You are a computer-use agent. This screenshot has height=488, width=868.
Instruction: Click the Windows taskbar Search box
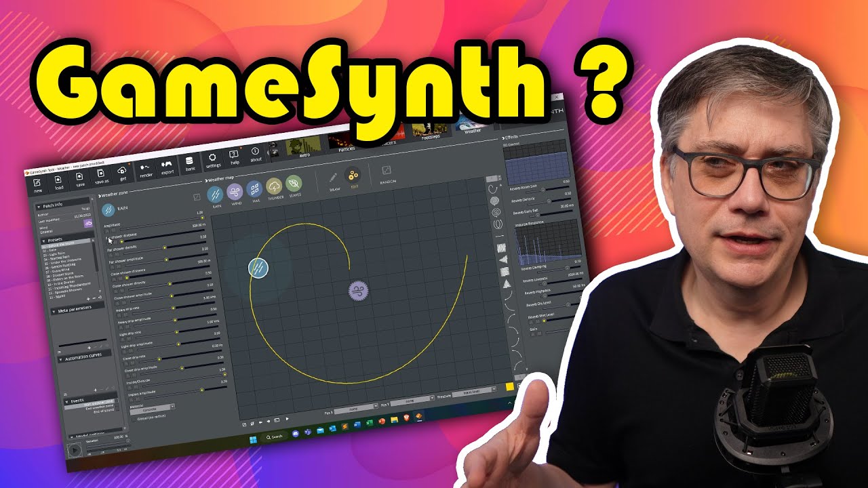(x=275, y=436)
